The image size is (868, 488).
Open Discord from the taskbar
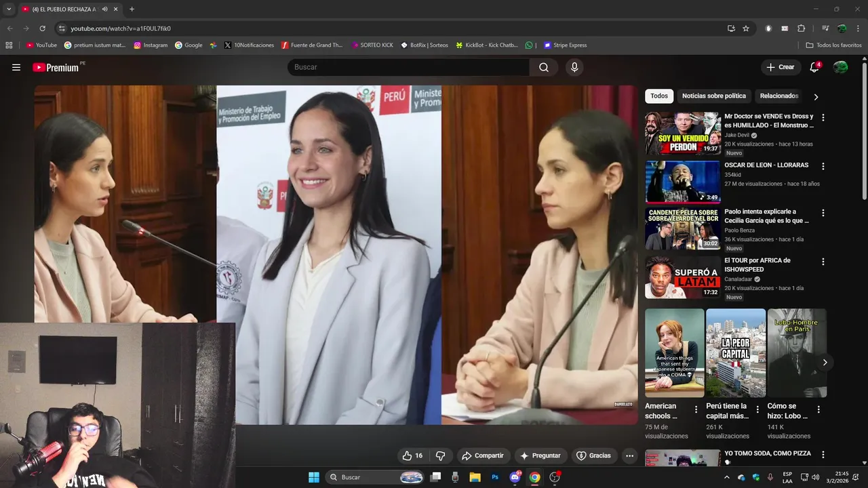[515, 477]
